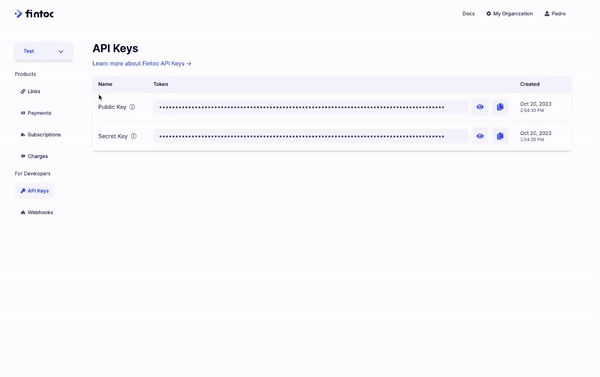Screen dimensions: 600x377
Task: Reveal the Secret Key token
Action: pos(480,136)
